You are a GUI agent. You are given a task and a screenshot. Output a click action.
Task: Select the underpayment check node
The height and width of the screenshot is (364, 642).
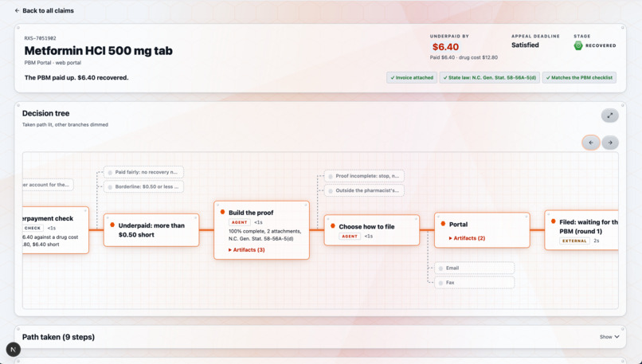pyautogui.click(x=56, y=230)
